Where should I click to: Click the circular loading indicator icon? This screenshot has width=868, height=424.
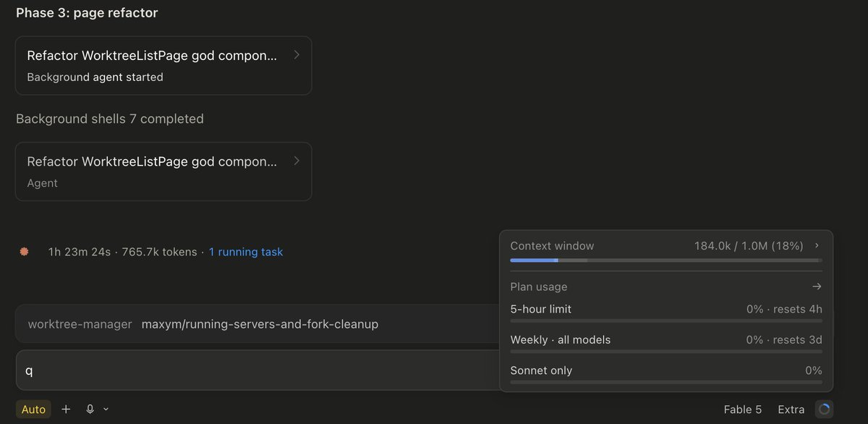(x=824, y=410)
